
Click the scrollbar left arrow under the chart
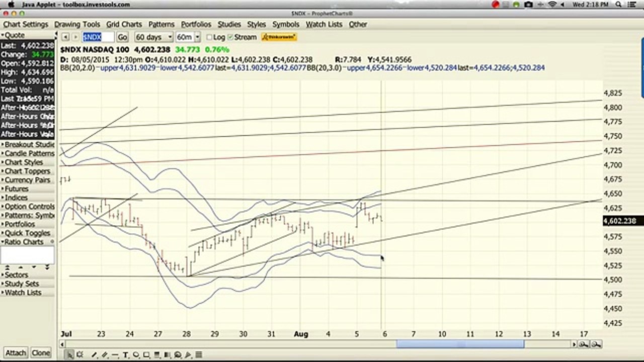click(63, 344)
